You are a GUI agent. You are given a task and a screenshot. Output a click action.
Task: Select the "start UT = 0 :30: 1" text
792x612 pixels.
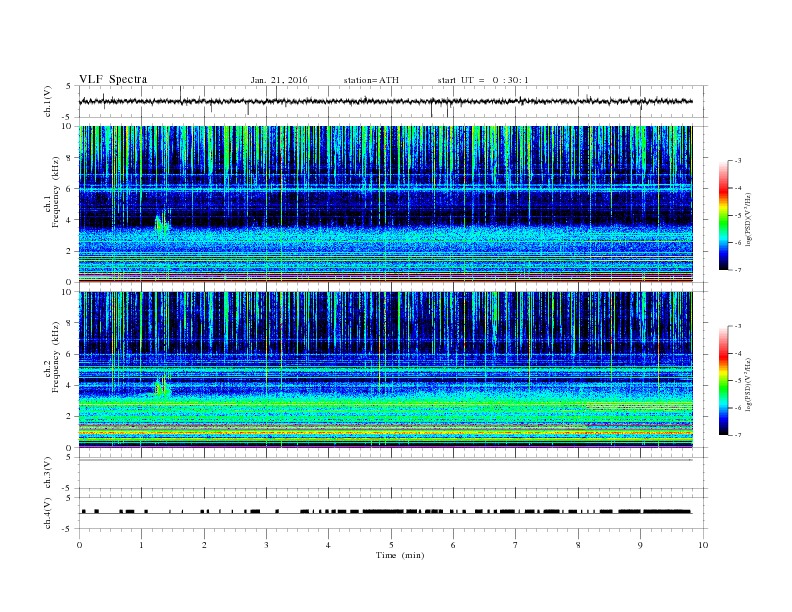pyautogui.click(x=483, y=80)
